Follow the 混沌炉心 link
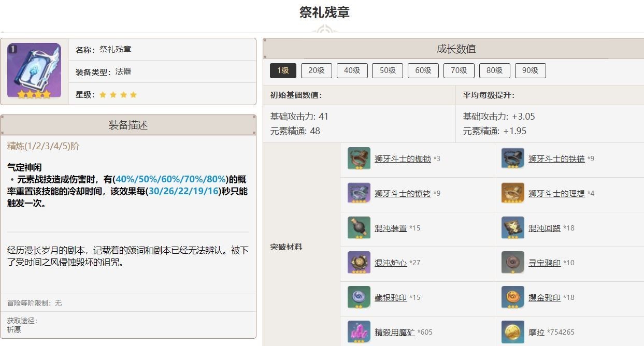Screen dimensions: 644x346 391,263
